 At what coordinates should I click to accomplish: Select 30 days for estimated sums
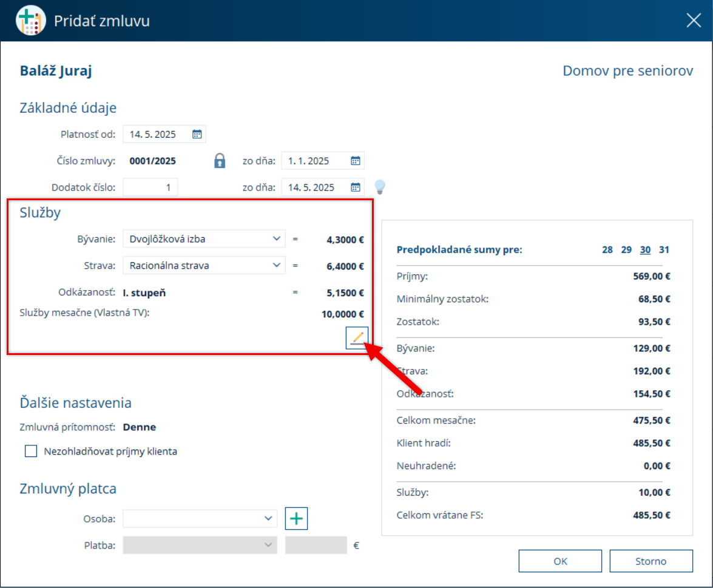[x=645, y=249]
